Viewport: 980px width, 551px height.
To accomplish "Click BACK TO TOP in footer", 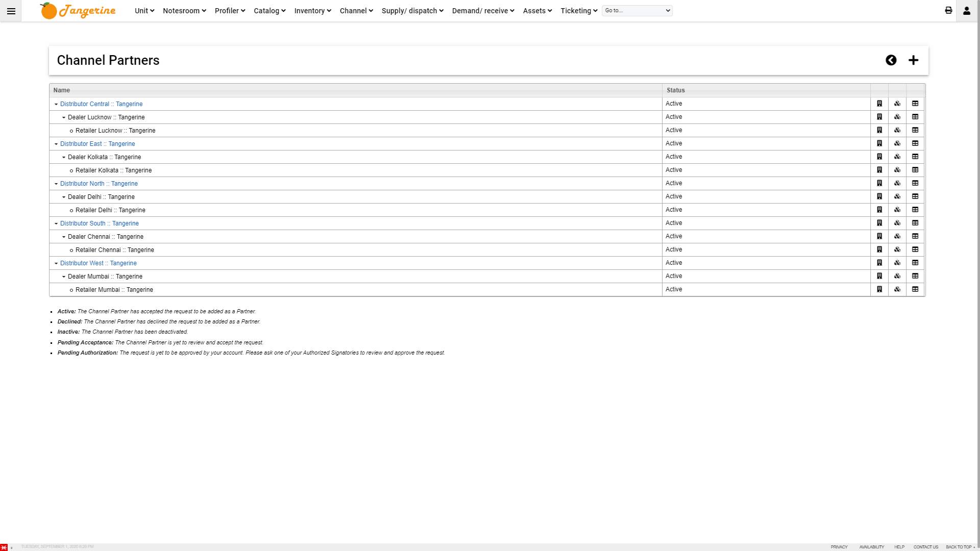I will click(960, 547).
